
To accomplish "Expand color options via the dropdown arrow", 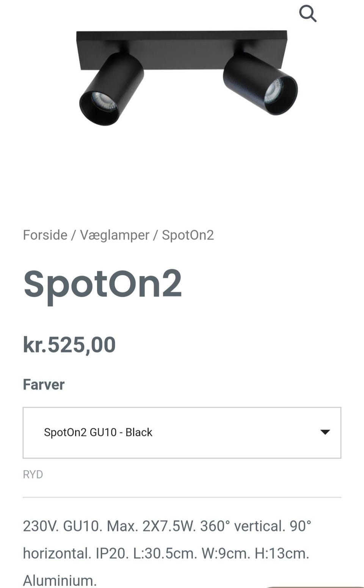I will [x=325, y=432].
